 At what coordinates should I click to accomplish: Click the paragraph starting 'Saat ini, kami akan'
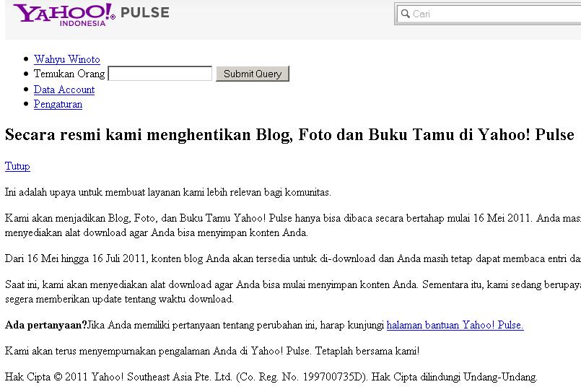293,292
